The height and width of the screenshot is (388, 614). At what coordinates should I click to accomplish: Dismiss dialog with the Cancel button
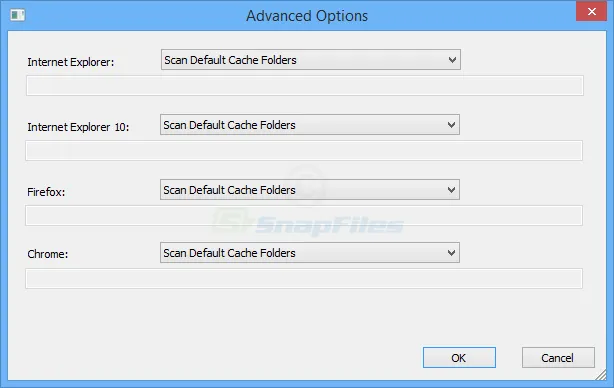coord(558,357)
